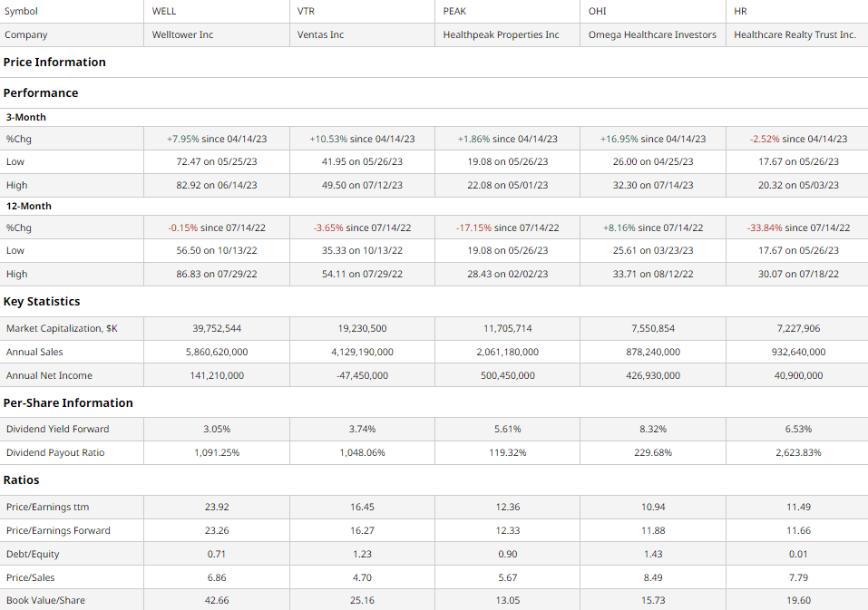868x610 pixels.
Task: Click the Symbol row header cell
Action: coord(20,12)
